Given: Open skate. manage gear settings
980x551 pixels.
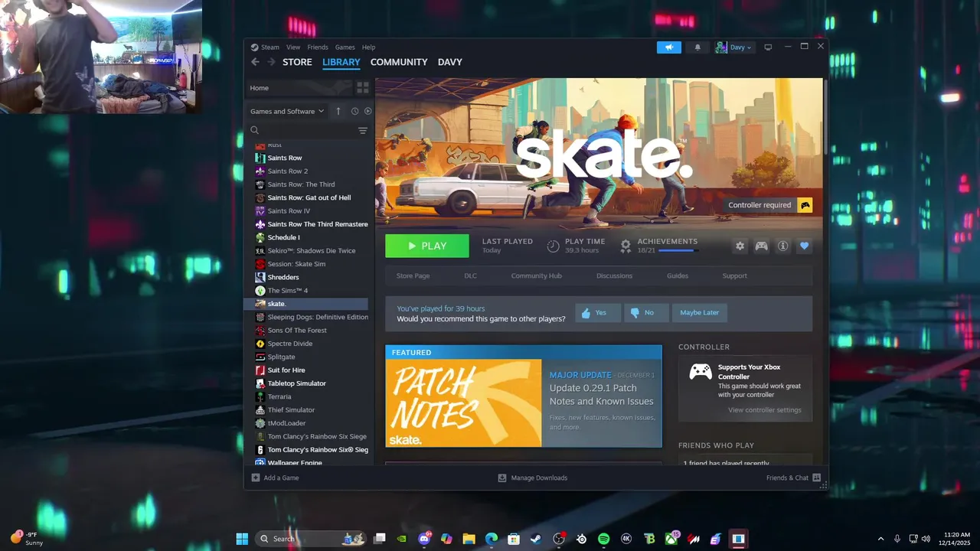Looking at the screenshot, I should [740, 246].
